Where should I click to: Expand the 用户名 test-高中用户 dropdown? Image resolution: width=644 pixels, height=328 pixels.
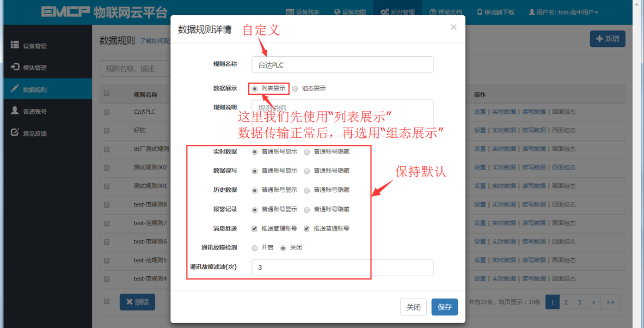click(563, 13)
